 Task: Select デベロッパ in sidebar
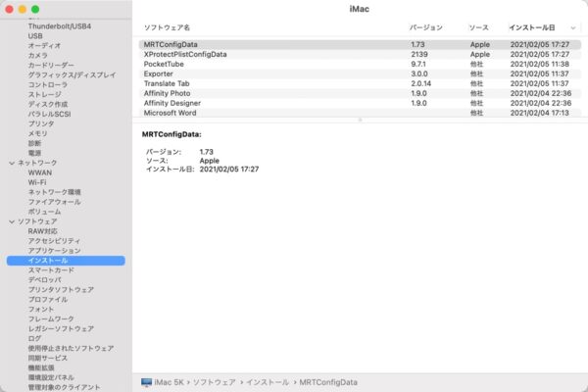pyautogui.click(x=44, y=280)
